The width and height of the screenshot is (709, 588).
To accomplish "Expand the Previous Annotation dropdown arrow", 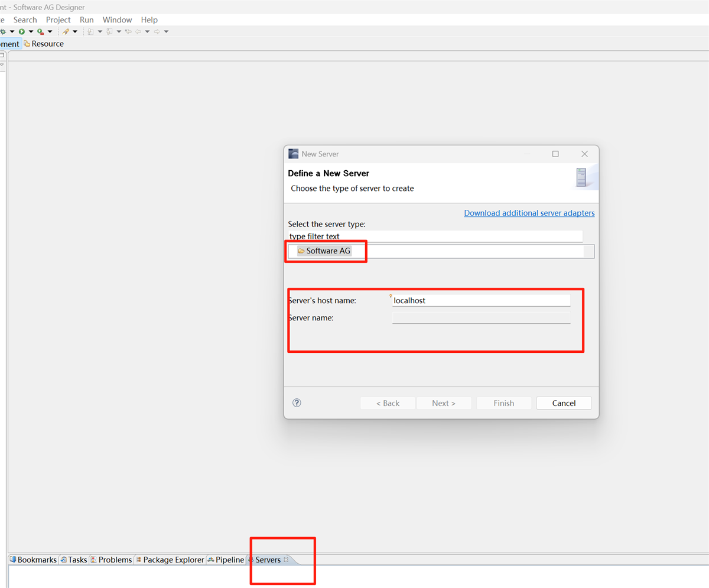I will (119, 31).
